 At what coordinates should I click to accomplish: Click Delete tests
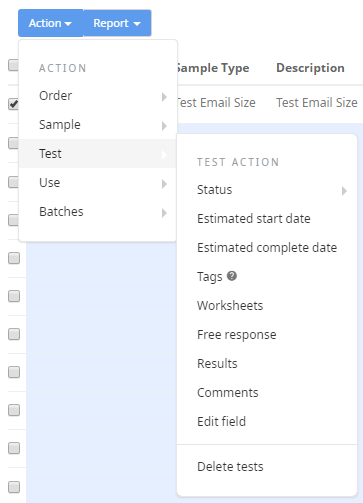pos(267,467)
